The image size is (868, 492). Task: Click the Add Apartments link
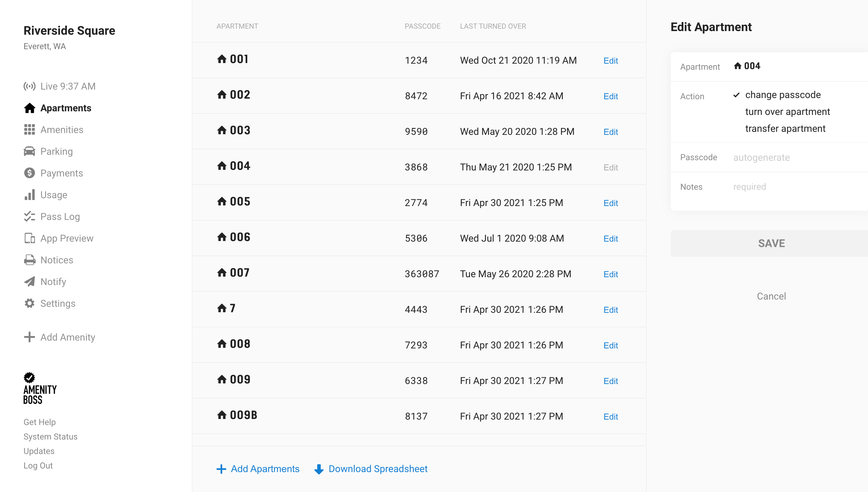click(265, 469)
